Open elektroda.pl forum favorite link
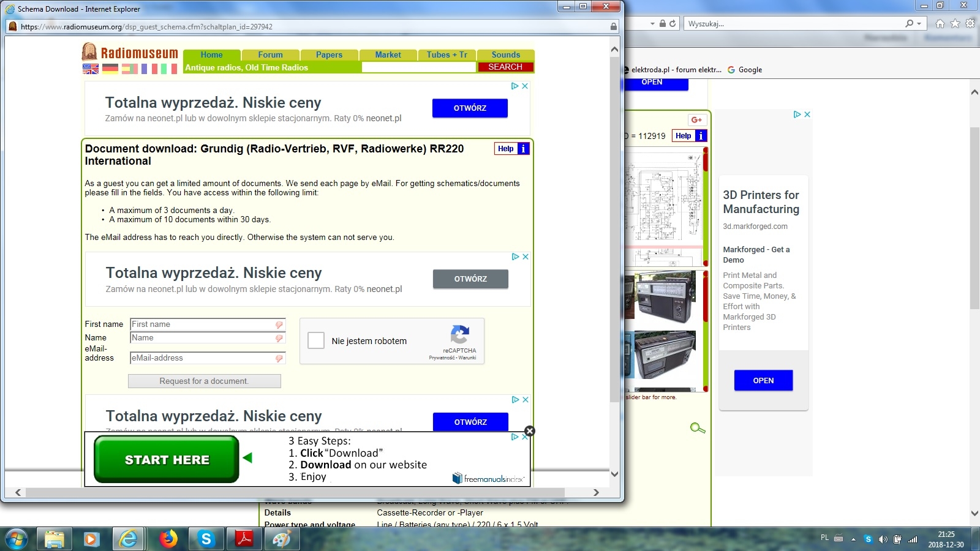The height and width of the screenshot is (551, 980). (676, 70)
